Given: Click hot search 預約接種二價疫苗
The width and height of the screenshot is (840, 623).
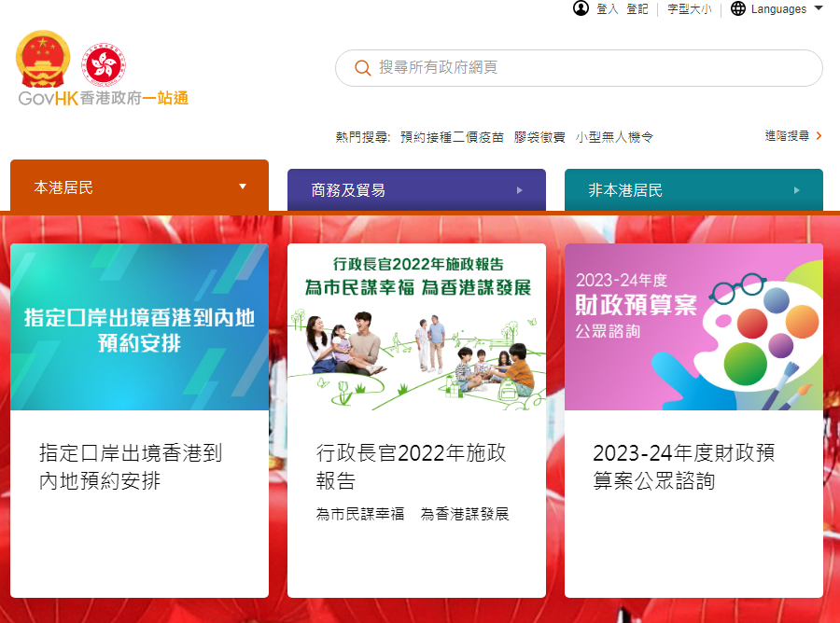Looking at the screenshot, I should tap(452, 137).
